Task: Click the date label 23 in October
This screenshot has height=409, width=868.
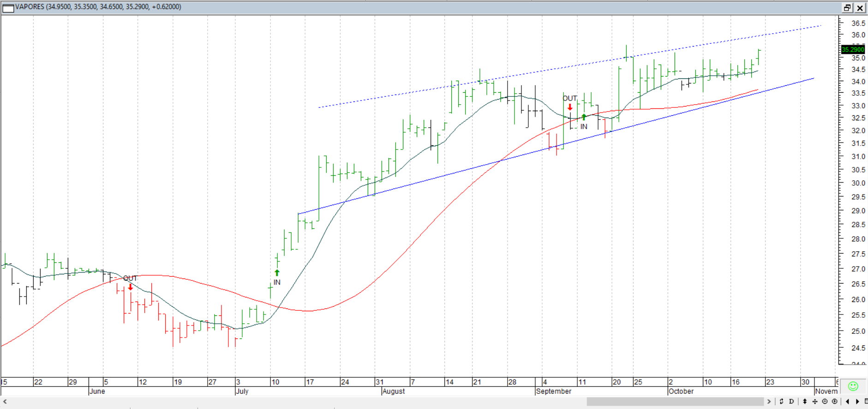Action: 770,382
